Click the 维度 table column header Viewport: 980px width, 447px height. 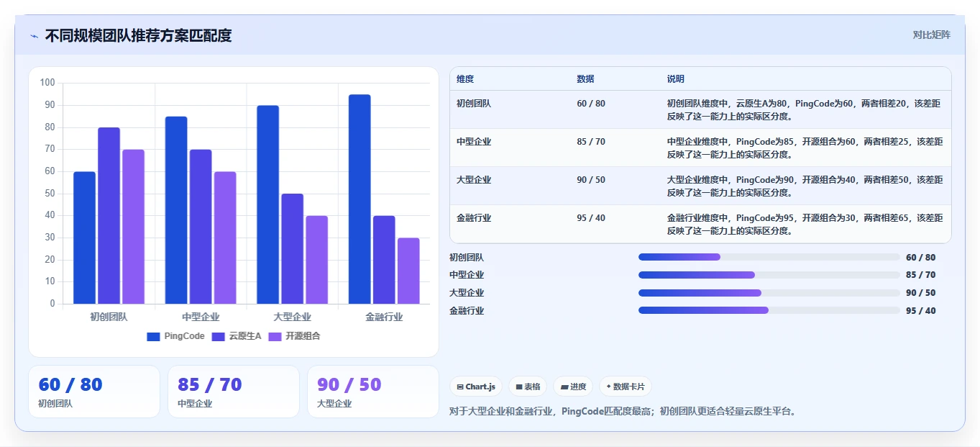[465, 79]
